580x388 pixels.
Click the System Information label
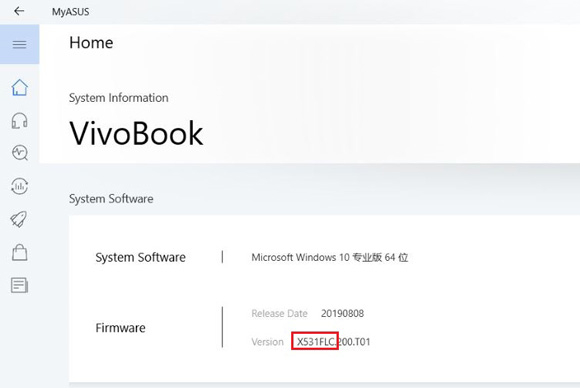click(119, 98)
